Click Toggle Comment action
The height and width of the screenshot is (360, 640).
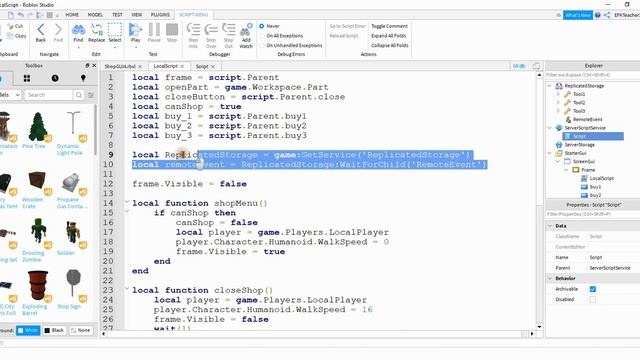coord(389,26)
